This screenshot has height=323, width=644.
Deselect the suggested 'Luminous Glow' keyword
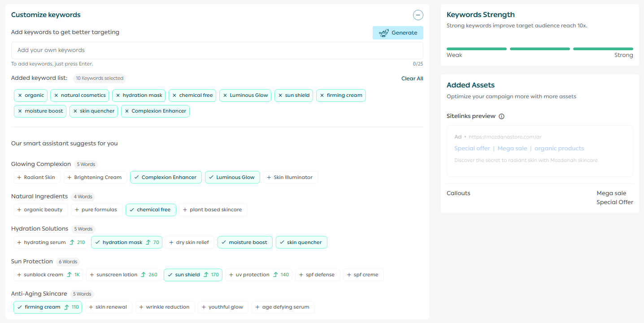click(x=232, y=178)
